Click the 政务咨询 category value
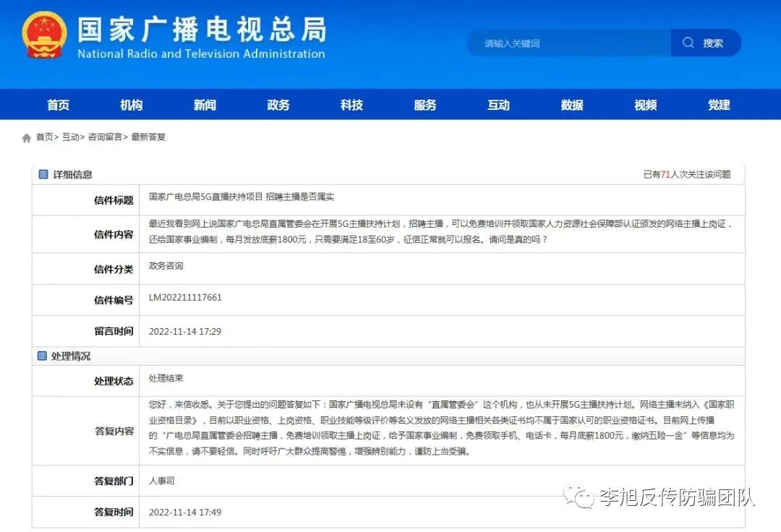 coord(166,266)
